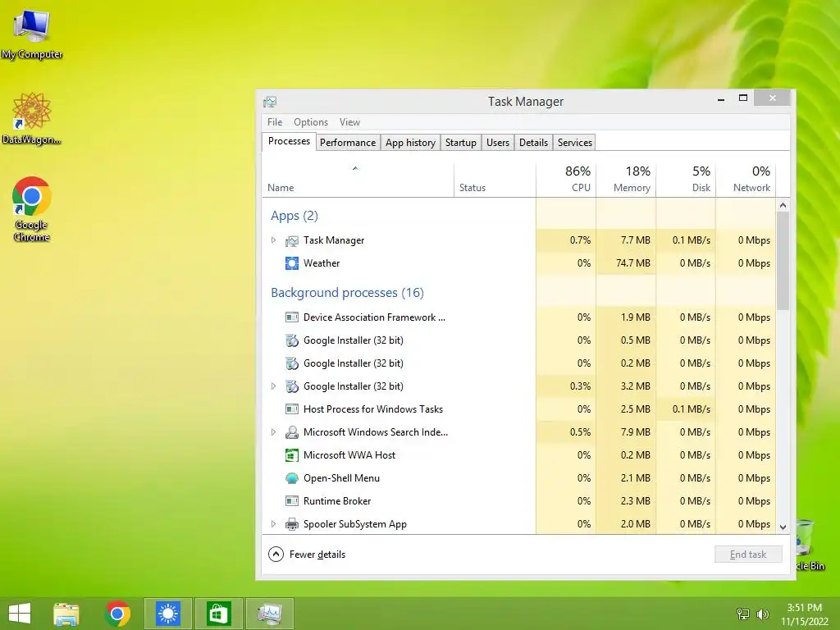The image size is (840, 630).
Task: Select the Open-Shell Menu row
Action: (518, 478)
